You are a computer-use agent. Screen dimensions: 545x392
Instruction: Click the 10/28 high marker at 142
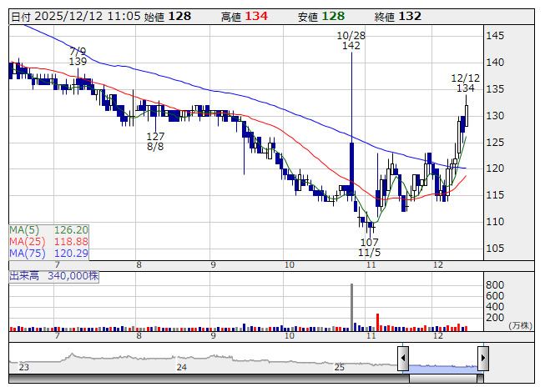(x=351, y=41)
